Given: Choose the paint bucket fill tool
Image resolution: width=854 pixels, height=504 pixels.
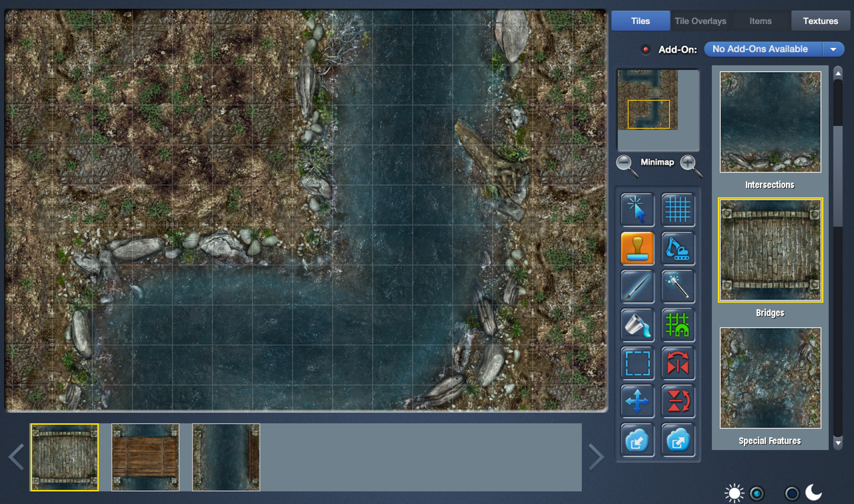Looking at the screenshot, I should coord(637,325).
